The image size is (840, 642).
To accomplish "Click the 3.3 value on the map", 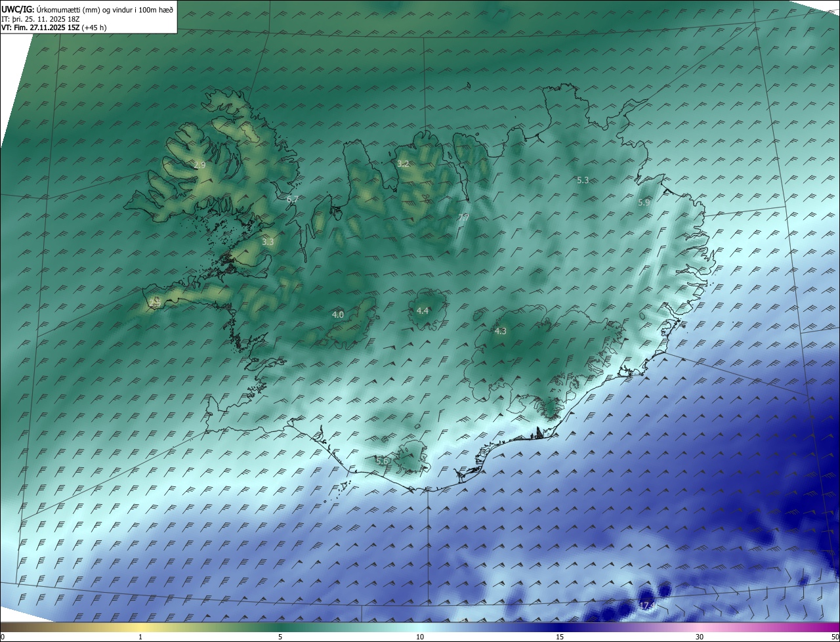I will [268, 242].
